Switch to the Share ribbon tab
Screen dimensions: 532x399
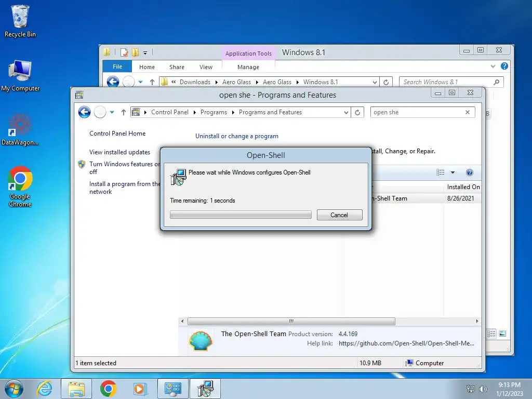click(177, 67)
